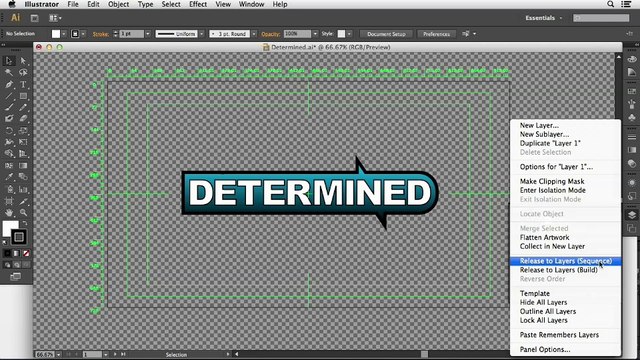Open the Stroke panel icon
The image size is (640, 360).
(x=632, y=137)
